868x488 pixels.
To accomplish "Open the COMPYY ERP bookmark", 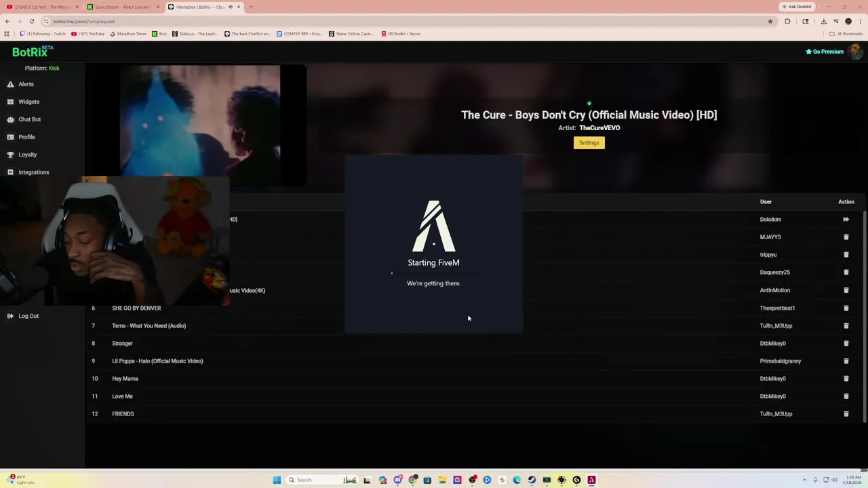I will (299, 34).
